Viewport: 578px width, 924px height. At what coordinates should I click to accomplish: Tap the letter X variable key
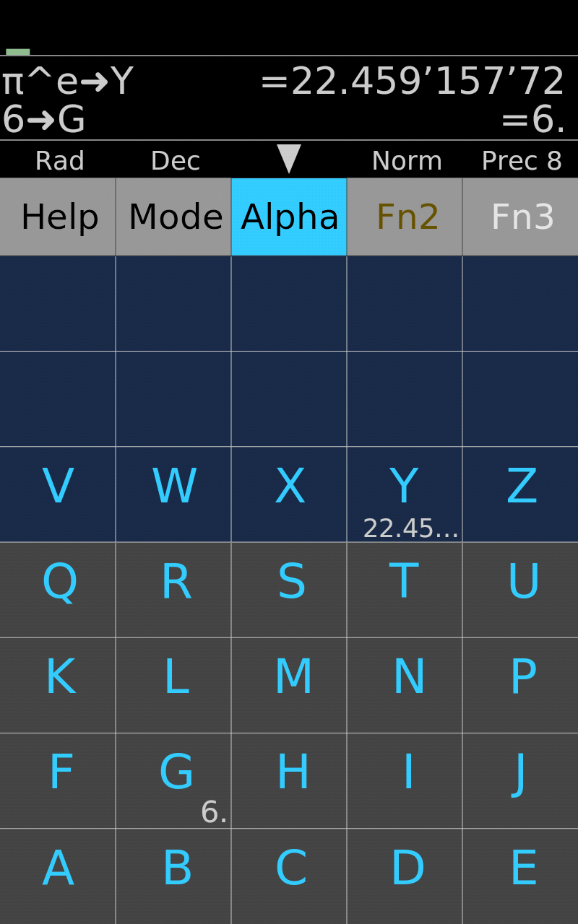point(289,494)
